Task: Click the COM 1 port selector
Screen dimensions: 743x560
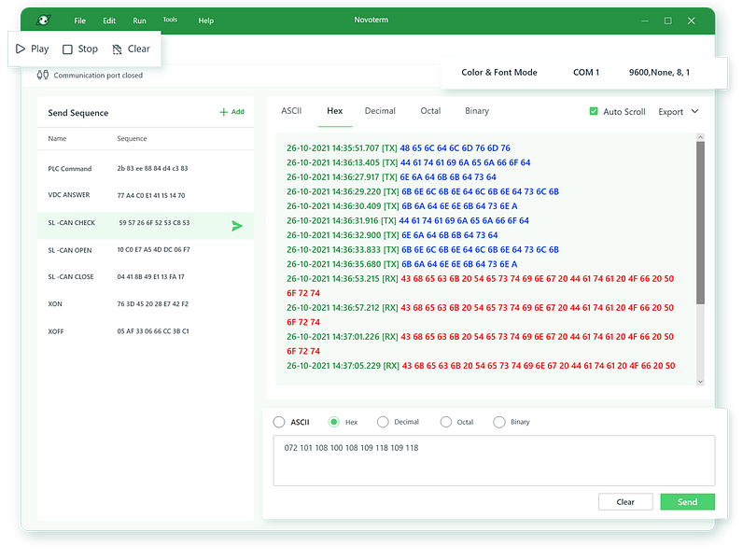Action: (586, 73)
